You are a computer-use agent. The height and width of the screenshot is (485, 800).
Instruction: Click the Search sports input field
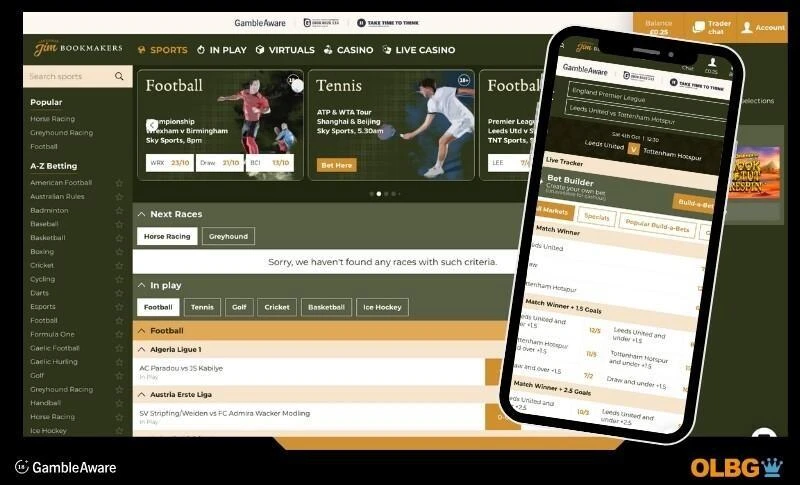[x=68, y=76]
